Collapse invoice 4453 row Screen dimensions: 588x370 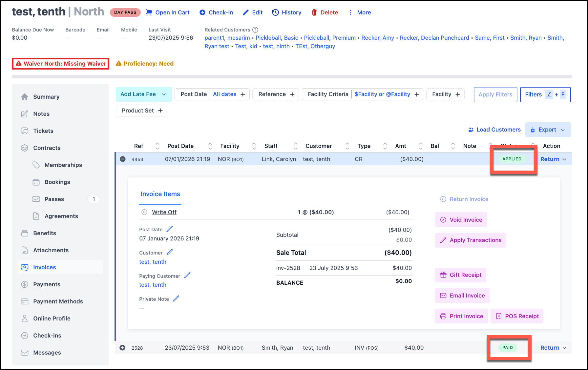123,159
